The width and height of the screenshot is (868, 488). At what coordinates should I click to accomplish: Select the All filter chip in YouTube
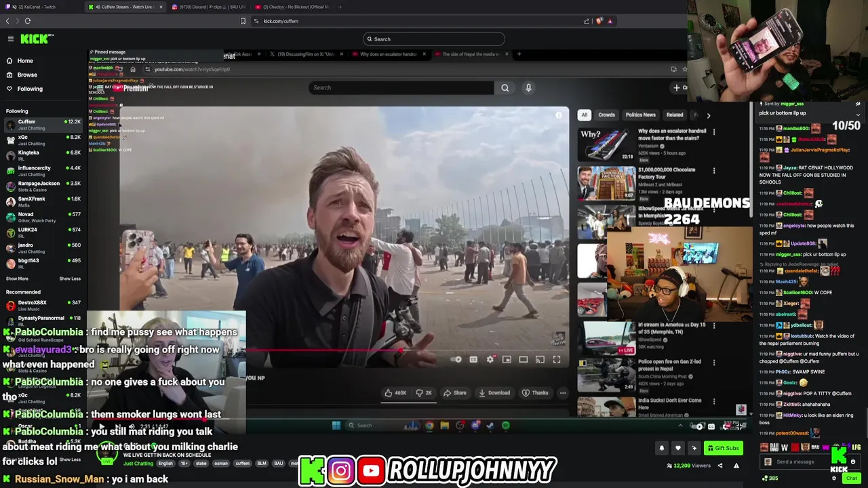tap(584, 115)
